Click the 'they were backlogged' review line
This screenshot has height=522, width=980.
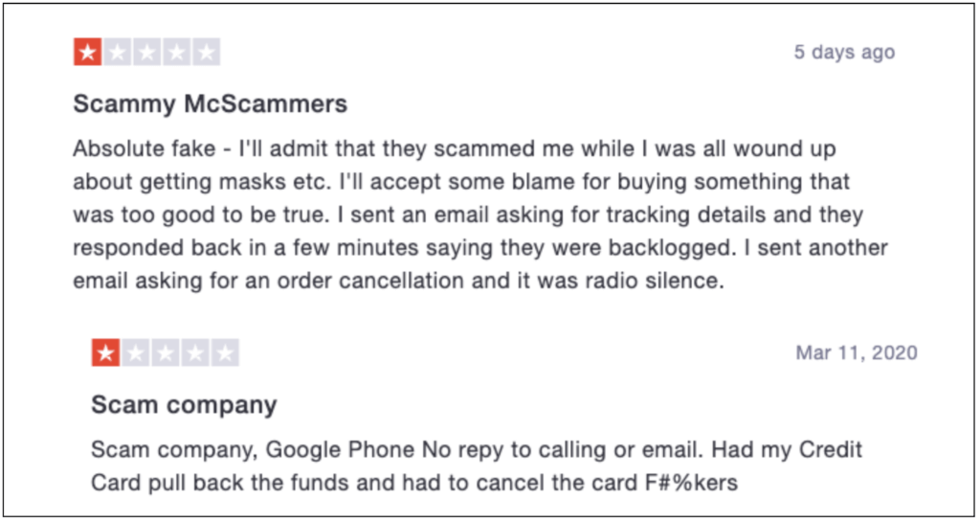(480, 247)
